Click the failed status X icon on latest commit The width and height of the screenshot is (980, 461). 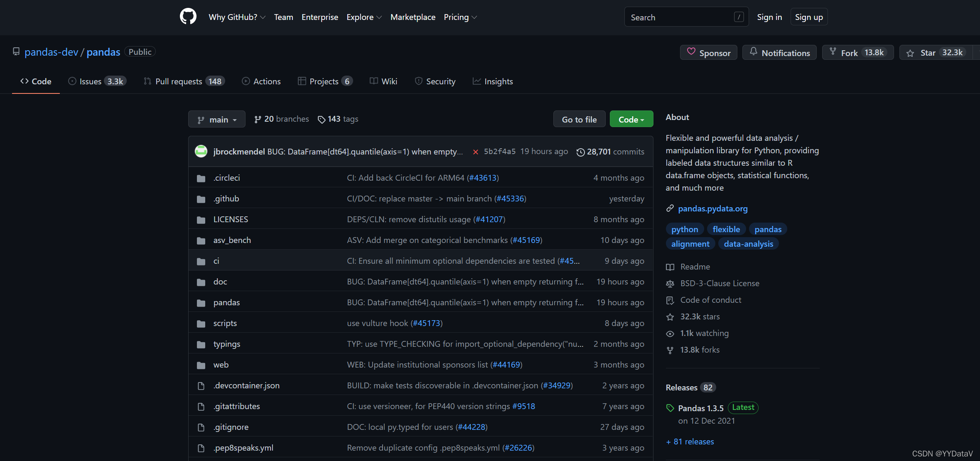[476, 152]
